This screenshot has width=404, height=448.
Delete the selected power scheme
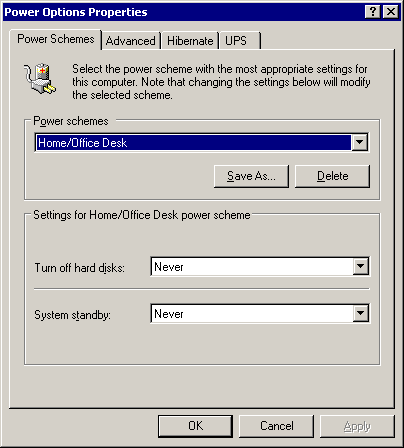(x=332, y=176)
